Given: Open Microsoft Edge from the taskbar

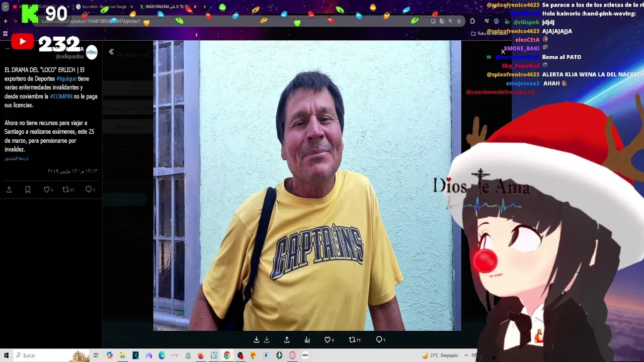Looking at the screenshot, I should (162, 355).
